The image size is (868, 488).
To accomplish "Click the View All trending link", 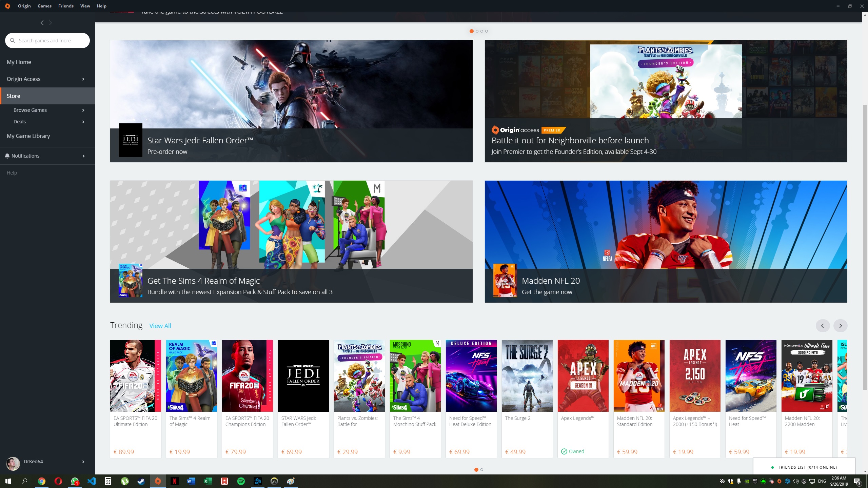I will (160, 326).
